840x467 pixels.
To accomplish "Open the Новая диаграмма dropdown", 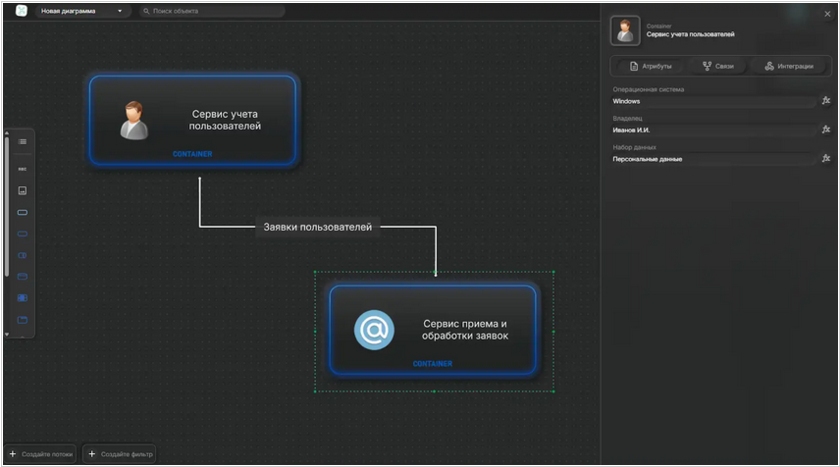I will pos(82,11).
